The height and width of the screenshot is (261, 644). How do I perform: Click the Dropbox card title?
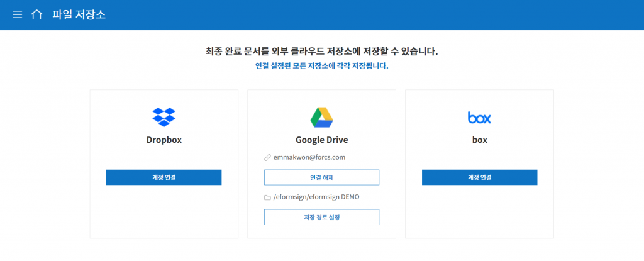[x=164, y=140]
